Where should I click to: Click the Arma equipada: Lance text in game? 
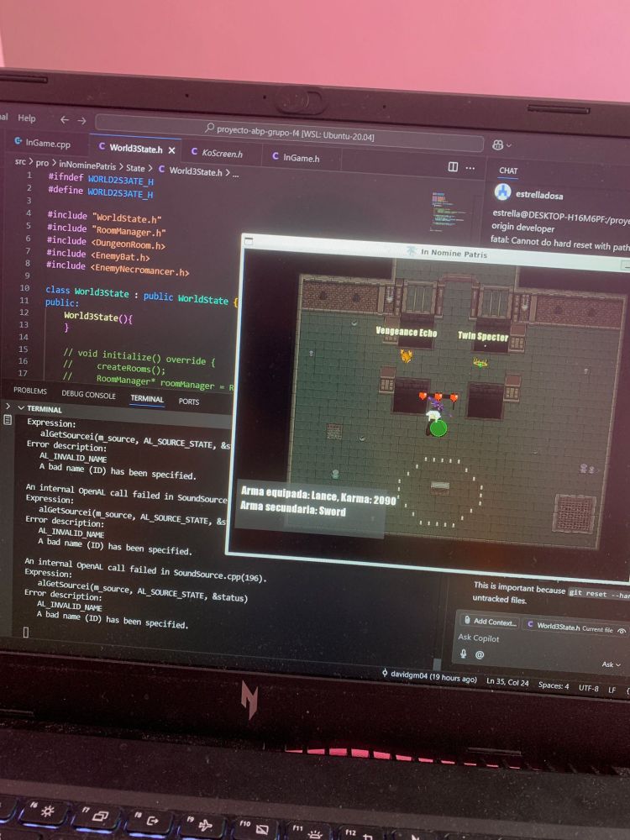[318, 496]
